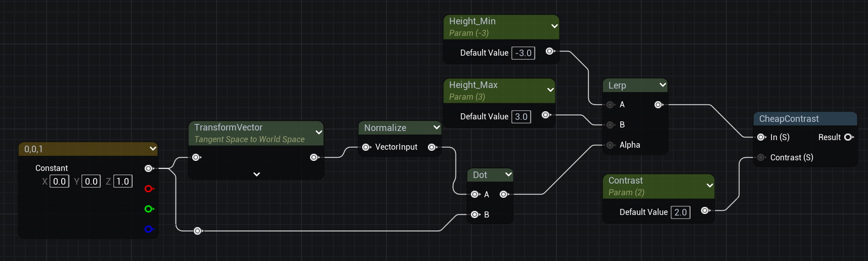This screenshot has height=261, width=868.
Task: Click the blue channel output pin
Action: point(149,229)
